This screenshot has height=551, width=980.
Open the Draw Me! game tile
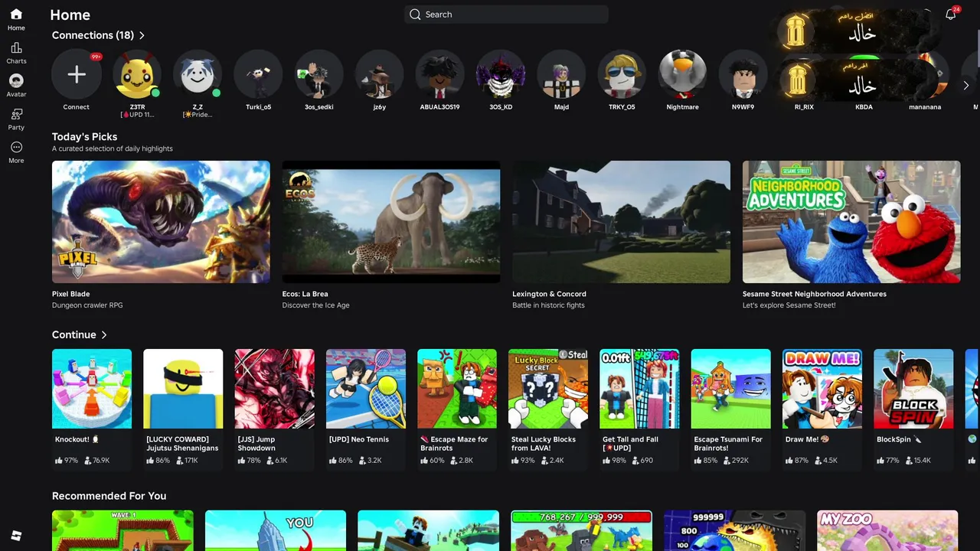tap(822, 389)
